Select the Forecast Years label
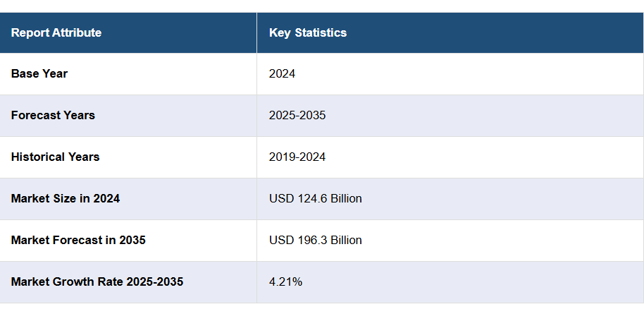 (x=53, y=115)
